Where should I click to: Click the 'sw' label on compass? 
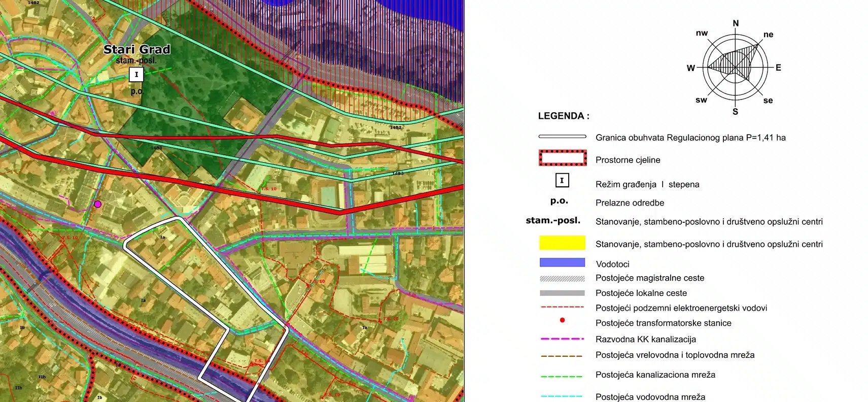(x=701, y=100)
